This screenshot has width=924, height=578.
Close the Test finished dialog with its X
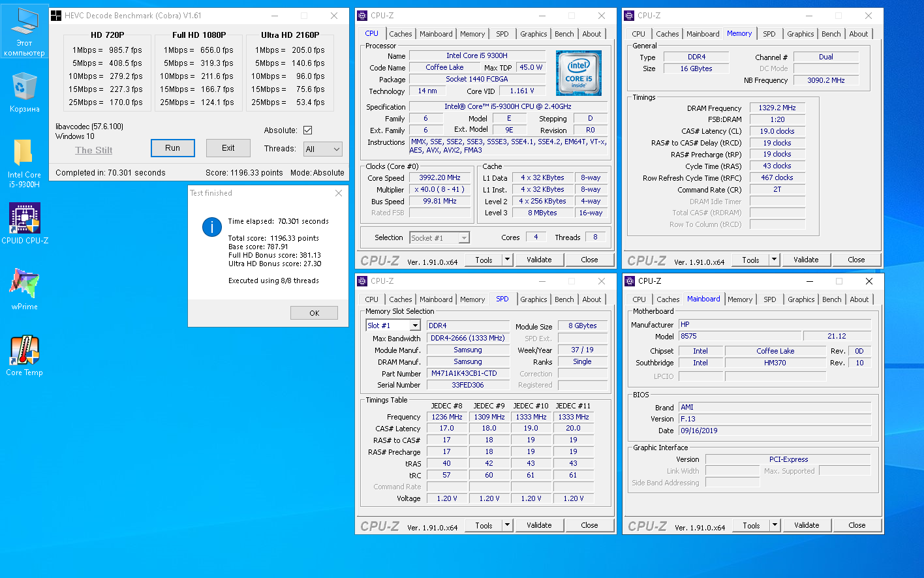pyautogui.click(x=339, y=193)
